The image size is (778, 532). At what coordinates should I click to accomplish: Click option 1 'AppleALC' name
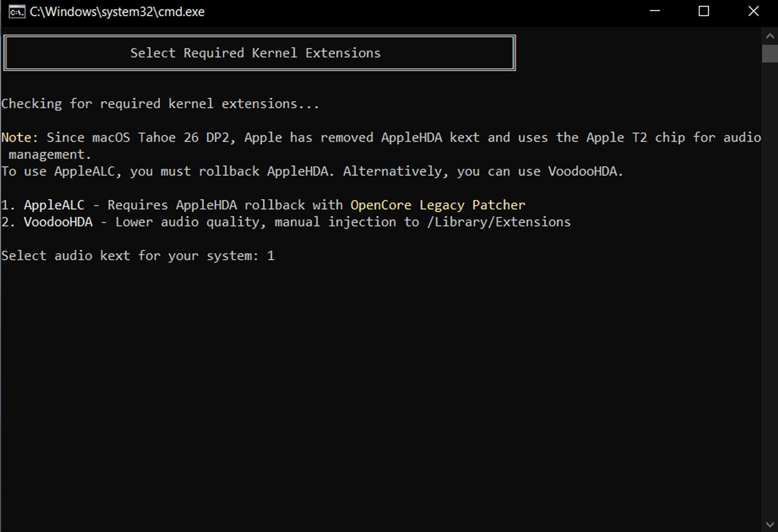coord(54,205)
